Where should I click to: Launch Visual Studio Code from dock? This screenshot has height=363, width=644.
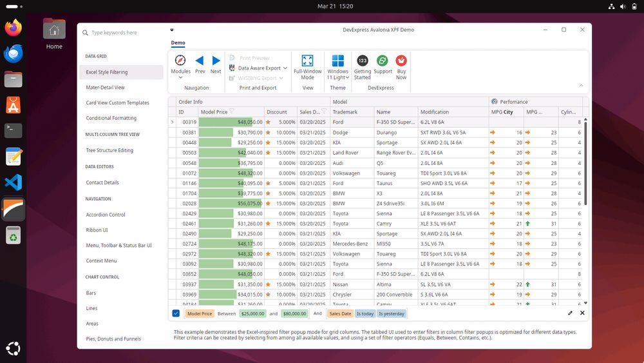click(13, 182)
